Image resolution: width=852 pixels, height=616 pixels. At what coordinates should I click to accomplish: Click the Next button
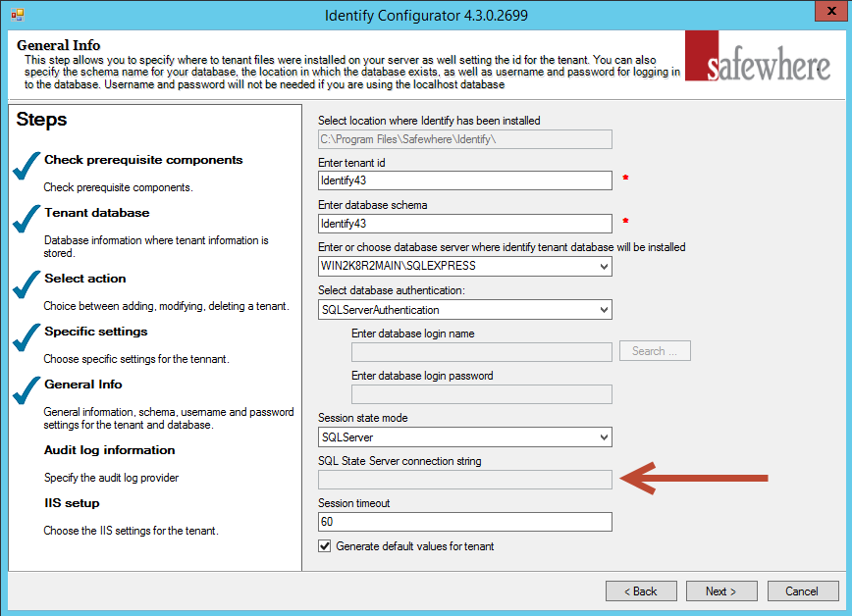tap(721, 591)
